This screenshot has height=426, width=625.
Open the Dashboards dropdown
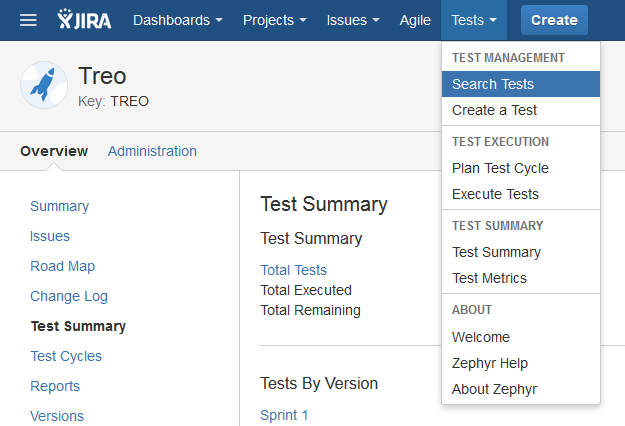click(x=177, y=20)
